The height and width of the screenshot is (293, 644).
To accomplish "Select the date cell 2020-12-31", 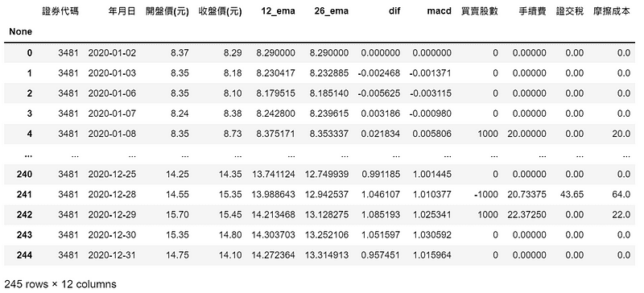I will tap(112, 255).
